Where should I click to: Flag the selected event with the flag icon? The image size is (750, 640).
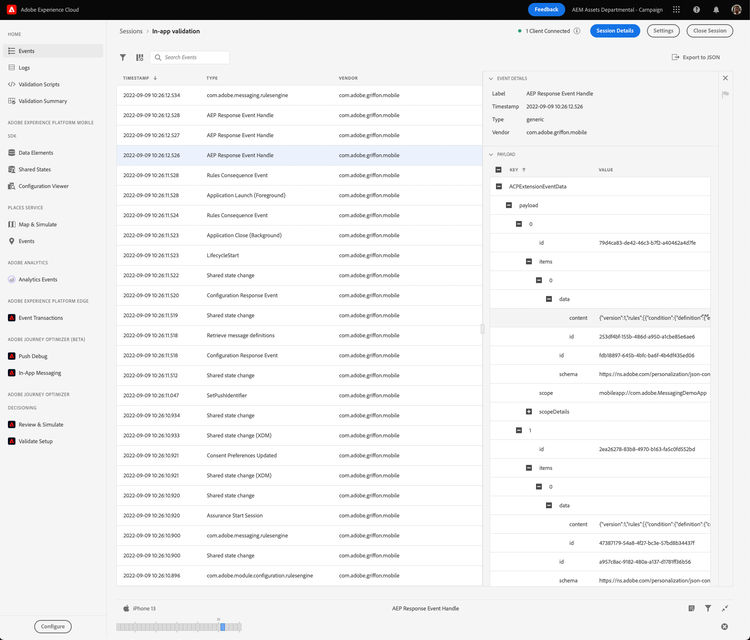tap(725, 94)
